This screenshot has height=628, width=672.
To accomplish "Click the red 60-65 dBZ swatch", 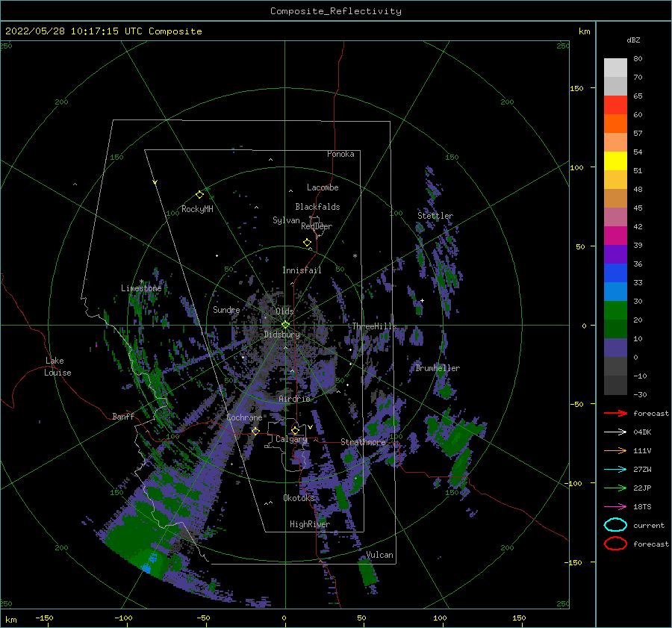I will click(x=615, y=105).
